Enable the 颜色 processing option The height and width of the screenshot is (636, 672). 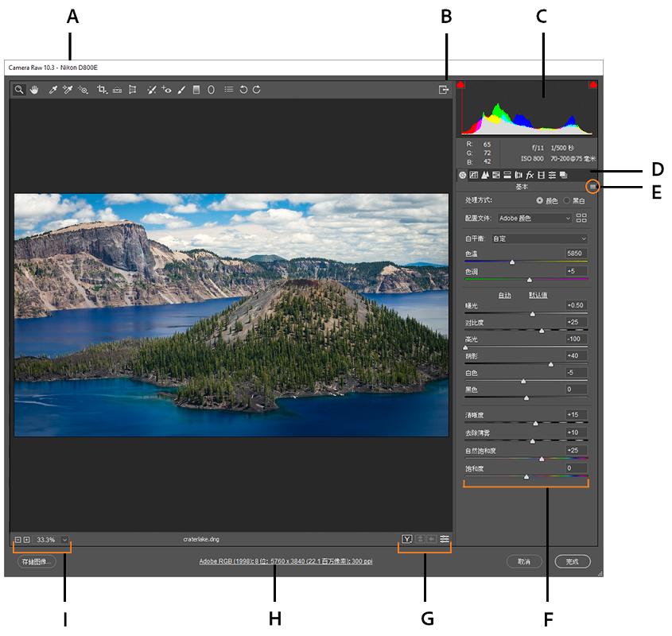pyautogui.click(x=541, y=199)
